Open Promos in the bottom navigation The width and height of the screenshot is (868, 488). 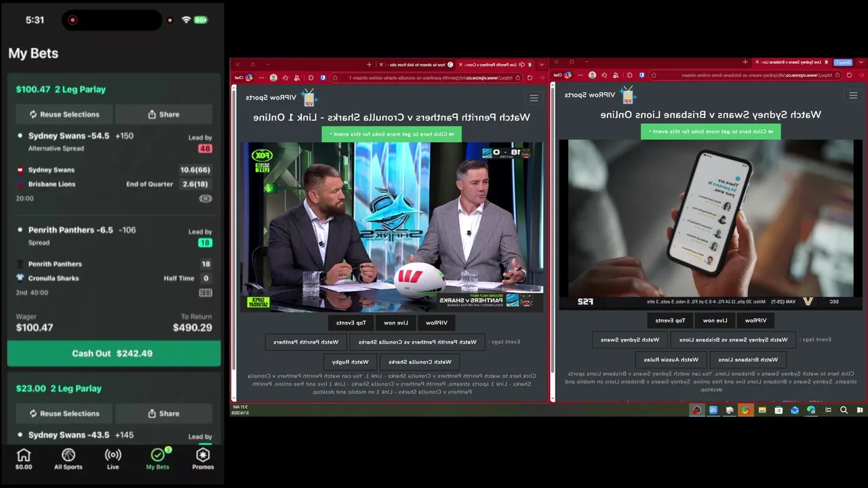(203, 459)
